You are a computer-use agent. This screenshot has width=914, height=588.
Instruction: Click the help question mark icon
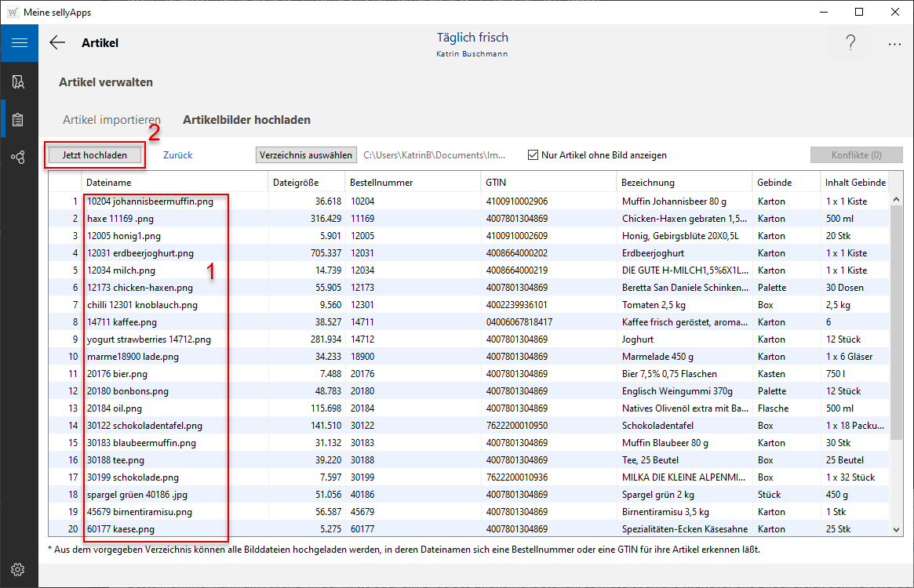(x=850, y=44)
